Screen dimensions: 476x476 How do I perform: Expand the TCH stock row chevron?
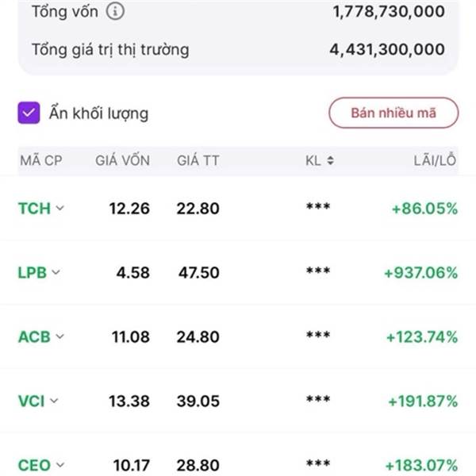[x=61, y=209]
